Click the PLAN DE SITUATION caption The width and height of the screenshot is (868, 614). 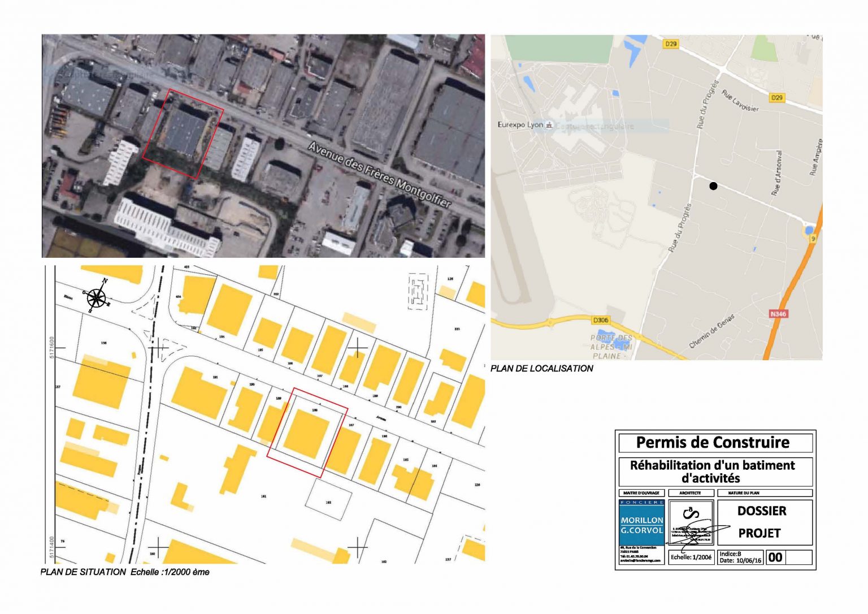(125, 572)
